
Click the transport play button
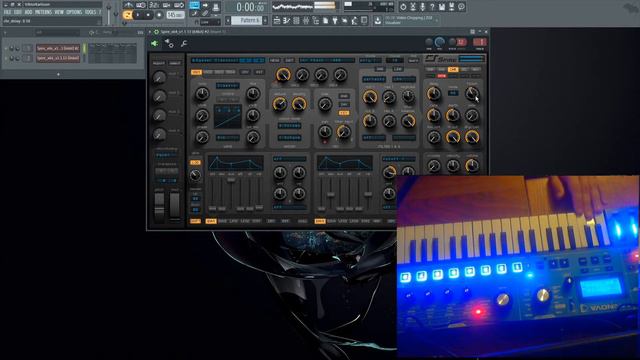(138, 15)
